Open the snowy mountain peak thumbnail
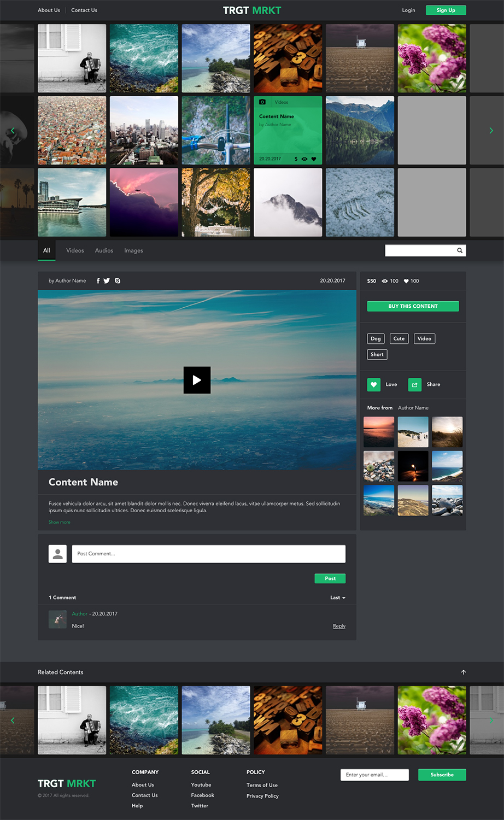This screenshot has width=504, height=820. click(288, 202)
